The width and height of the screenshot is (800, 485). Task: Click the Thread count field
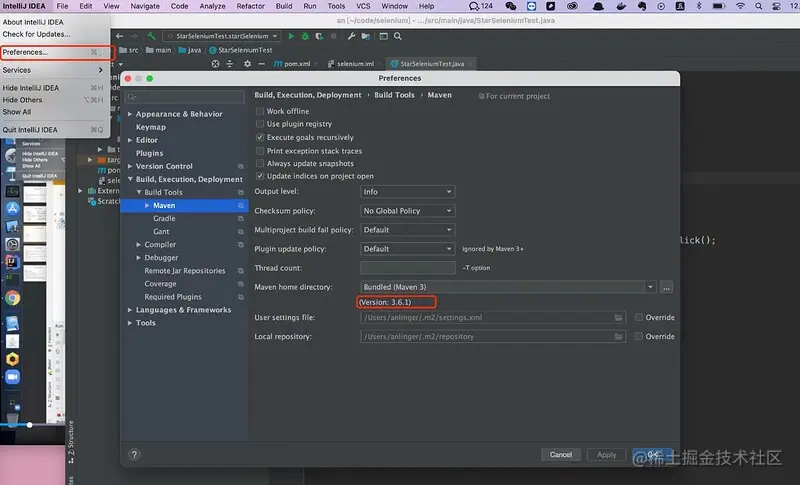(x=408, y=268)
